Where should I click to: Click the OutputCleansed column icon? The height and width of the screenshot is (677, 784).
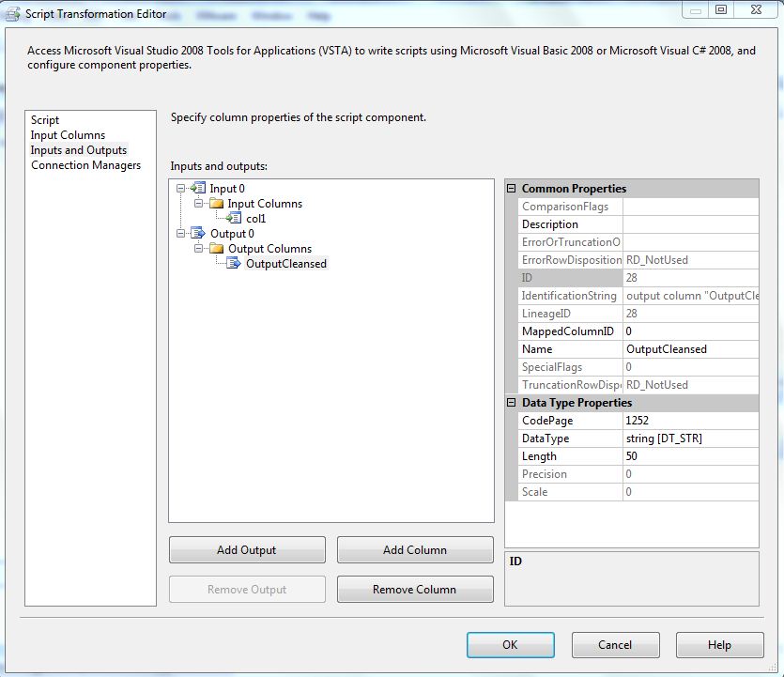(x=235, y=264)
